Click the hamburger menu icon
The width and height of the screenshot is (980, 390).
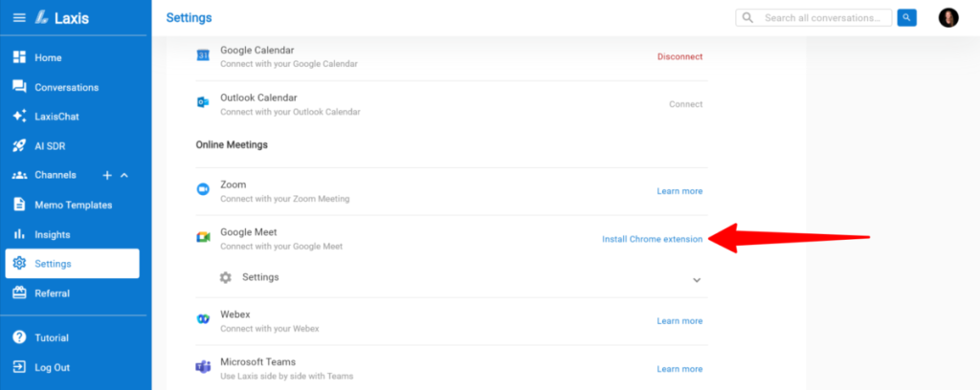point(19,18)
